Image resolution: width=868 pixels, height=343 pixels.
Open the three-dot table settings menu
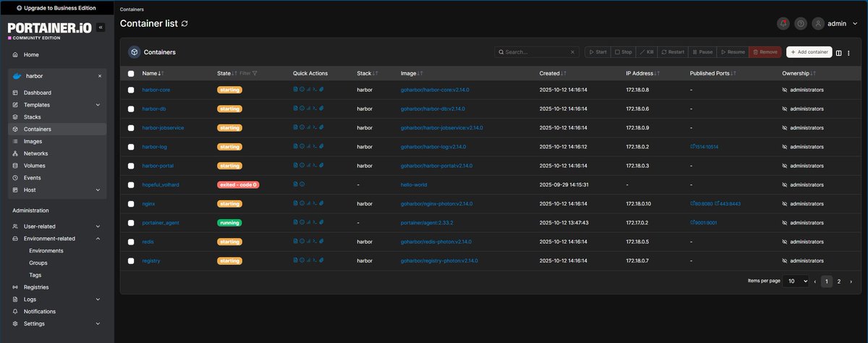pyautogui.click(x=848, y=52)
